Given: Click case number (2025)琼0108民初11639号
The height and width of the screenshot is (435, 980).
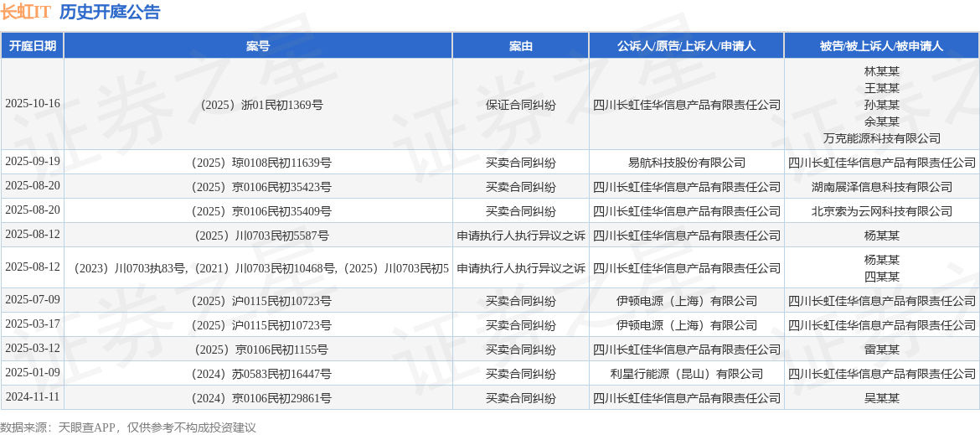Looking at the screenshot, I should pos(258,163).
